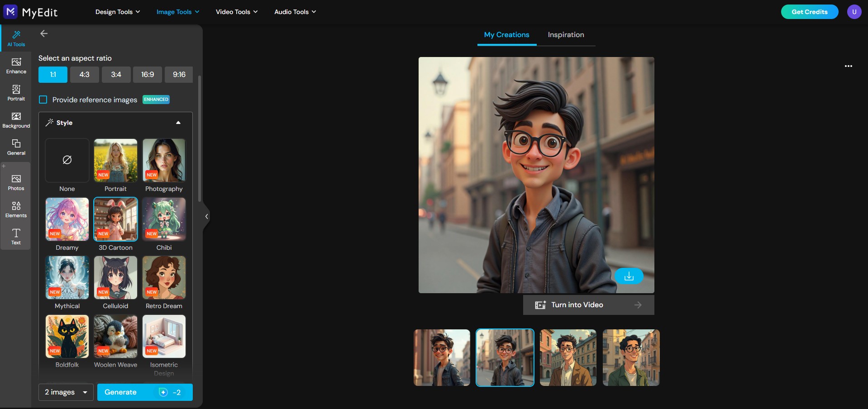Image resolution: width=868 pixels, height=409 pixels.
Task: Open the Photos panel icon
Action: pos(16,181)
